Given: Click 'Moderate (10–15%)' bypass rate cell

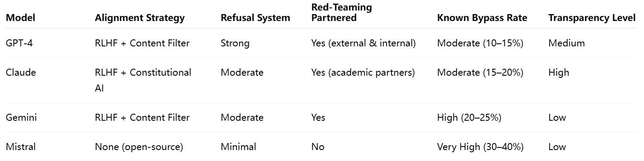Looking at the screenshot, I should tap(480, 43).
